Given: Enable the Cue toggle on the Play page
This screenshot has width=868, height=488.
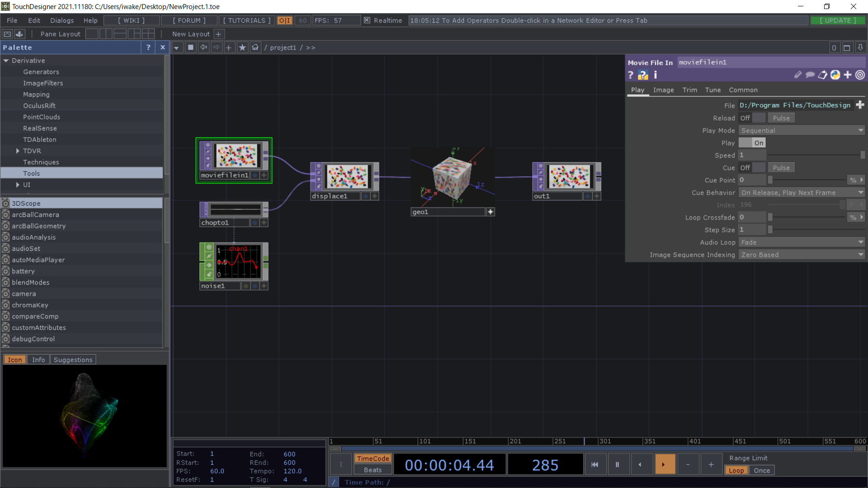Looking at the screenshot, I should tap(759, 167).
